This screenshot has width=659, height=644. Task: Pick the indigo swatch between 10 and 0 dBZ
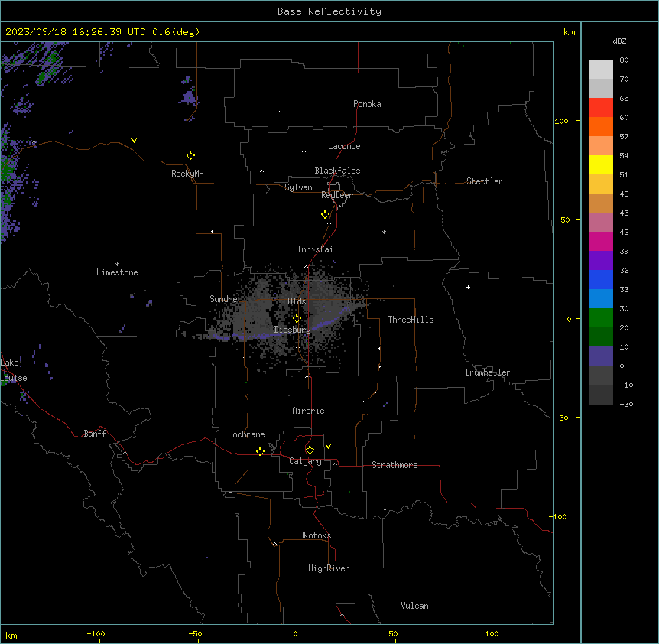[601, 356]
